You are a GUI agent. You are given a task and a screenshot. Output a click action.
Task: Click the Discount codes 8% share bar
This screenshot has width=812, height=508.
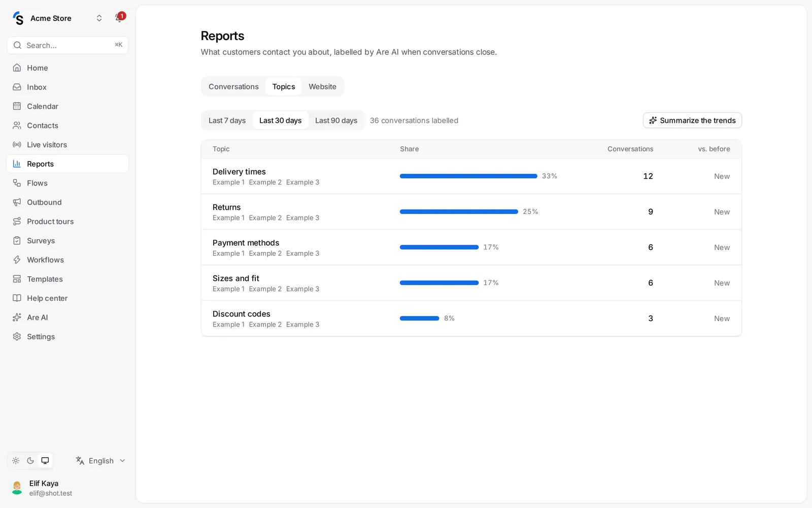tap(420, 319)
